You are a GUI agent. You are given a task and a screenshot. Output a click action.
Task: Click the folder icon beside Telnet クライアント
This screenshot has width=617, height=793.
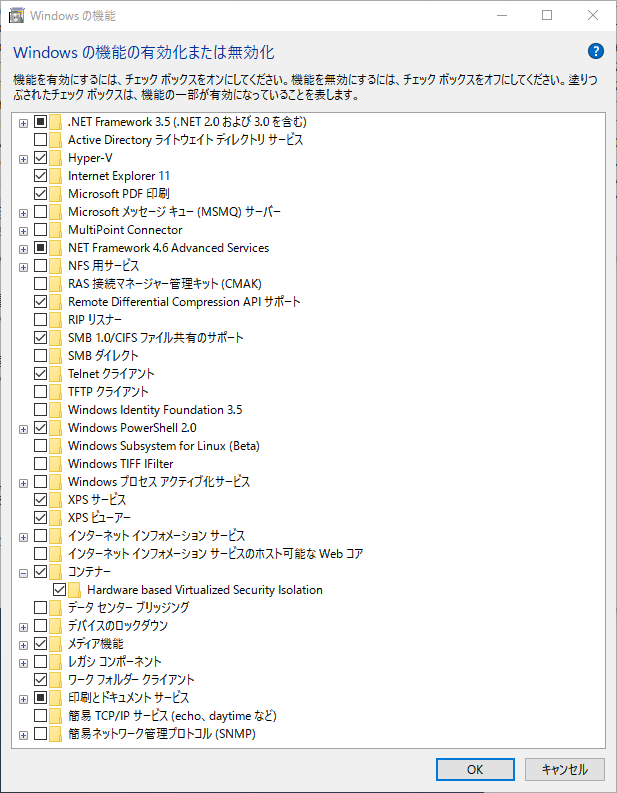click(56, 374)
